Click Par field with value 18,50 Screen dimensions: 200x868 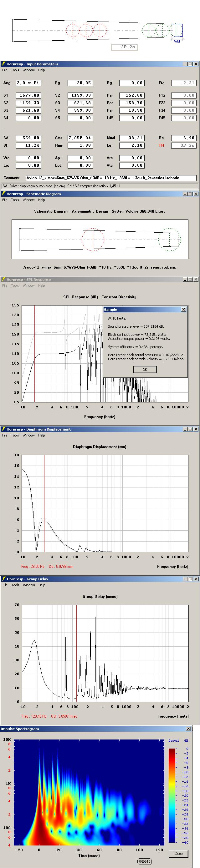click(x=132, y=110)
